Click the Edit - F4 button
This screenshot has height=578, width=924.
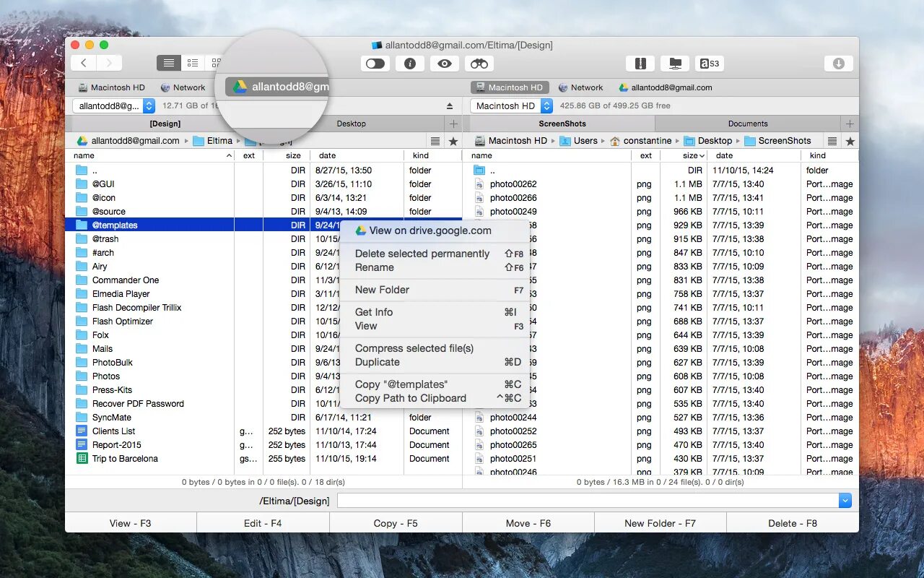(x=263, y=523)
